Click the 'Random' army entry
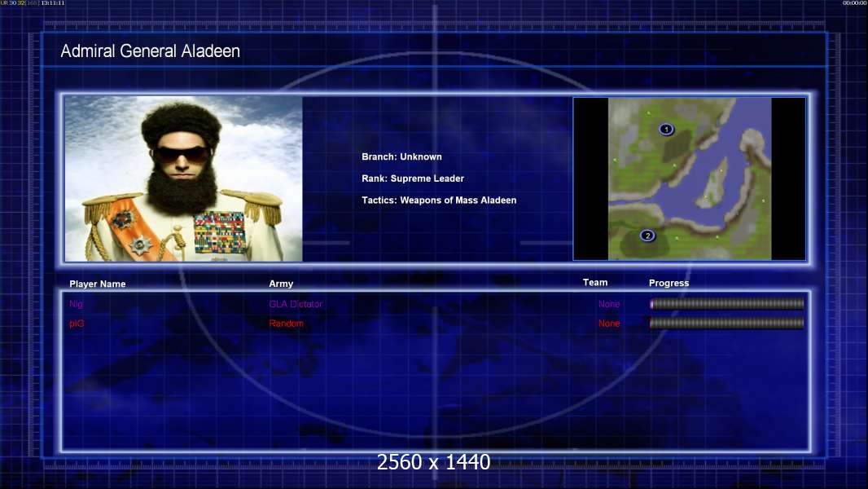This screenshot has height=489, width=868. coord(286,324)
